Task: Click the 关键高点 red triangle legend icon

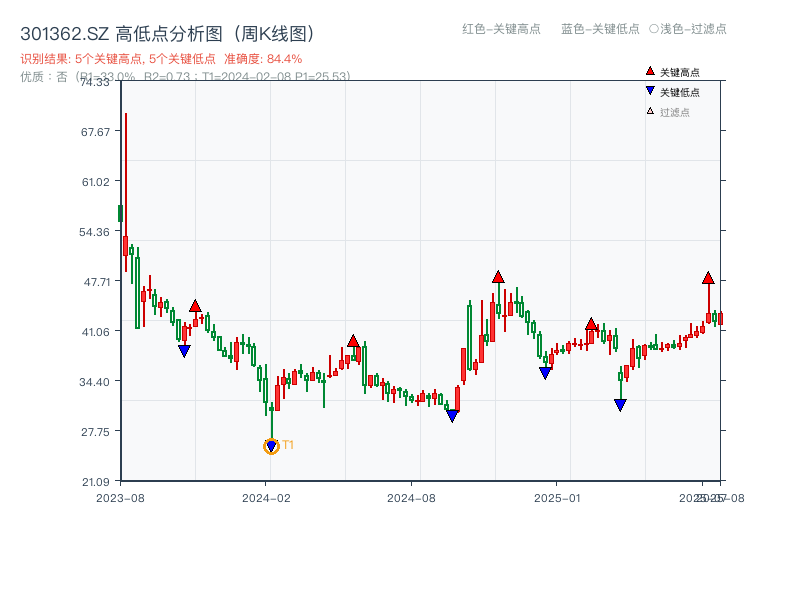Action: [649, 71]
